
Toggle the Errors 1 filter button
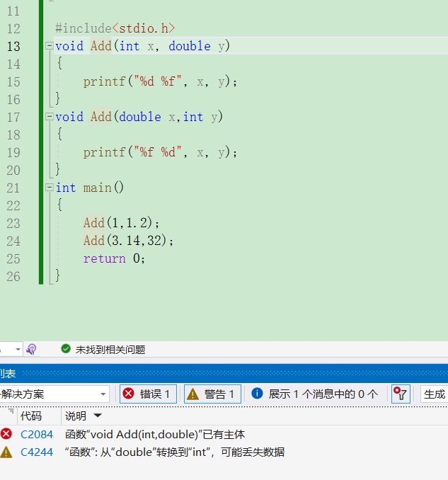coord(148,394)
